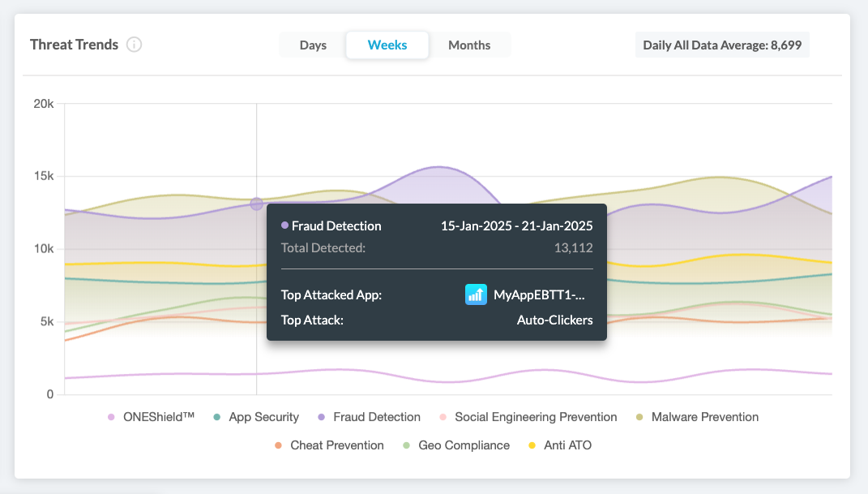Screen dimensions: 868x494
Task: Click the yellow Anti ATO legend dot
Action: tap(532, 445)
